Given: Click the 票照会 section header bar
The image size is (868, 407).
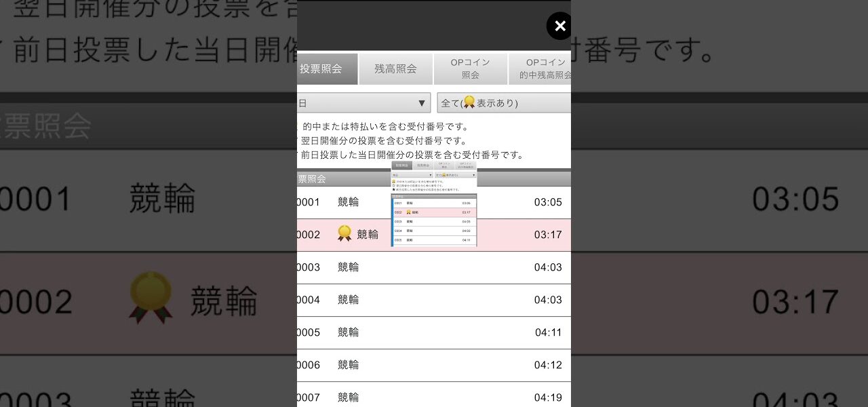Looking at the screenshot, I should click(x=339, y=179).
